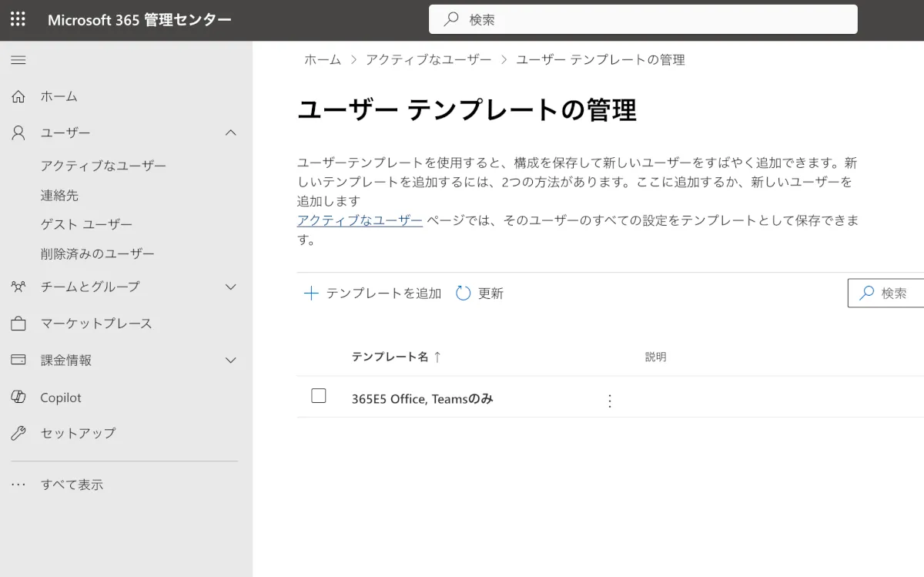Image resolution: width=924 pixels, height=577 pixels.
Task: Open Marketplace via the shopping bag icon
Action: tap(18, 324)
